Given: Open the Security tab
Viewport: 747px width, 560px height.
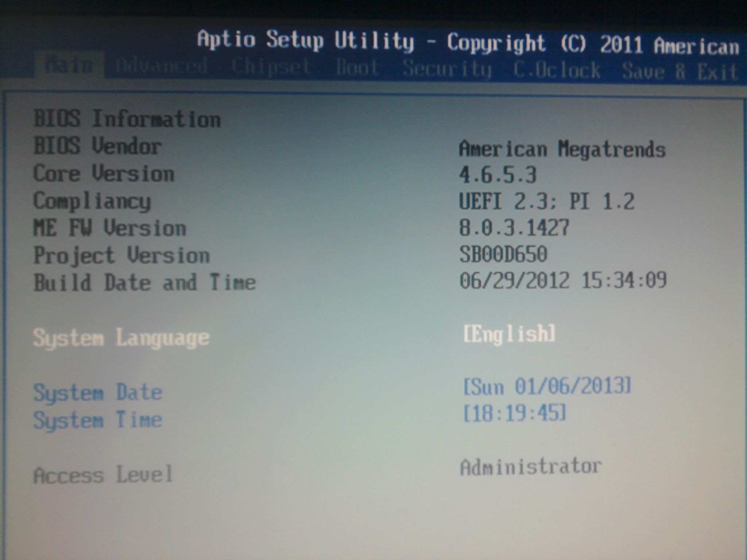Looking at the screenshot, I should (447, 69).
